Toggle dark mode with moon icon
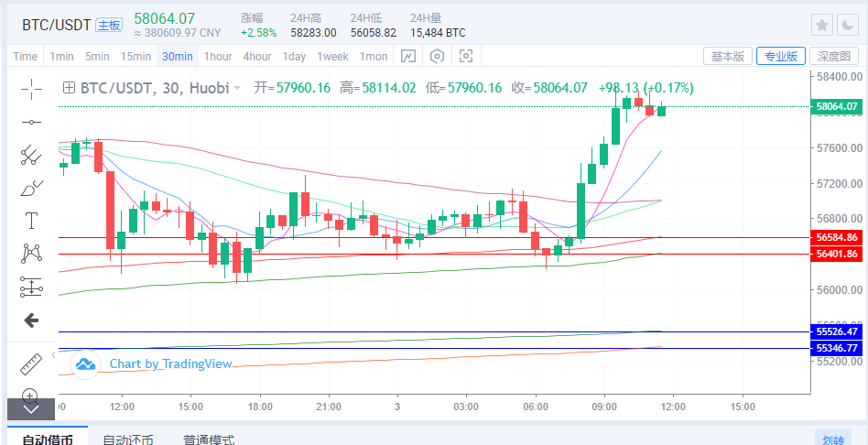The height and width of the screenshot is (445, 868). click(x=849, y=25)
